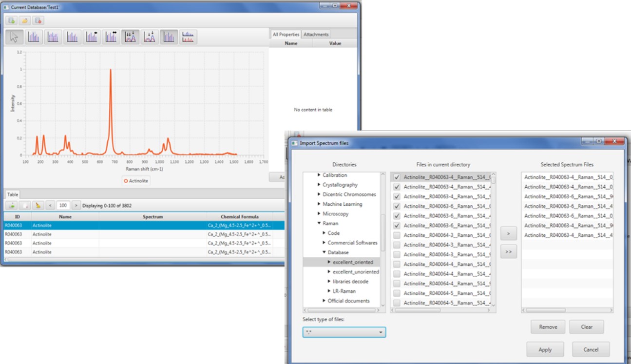Open the Select type of files dropdown

tap(344, 332)
